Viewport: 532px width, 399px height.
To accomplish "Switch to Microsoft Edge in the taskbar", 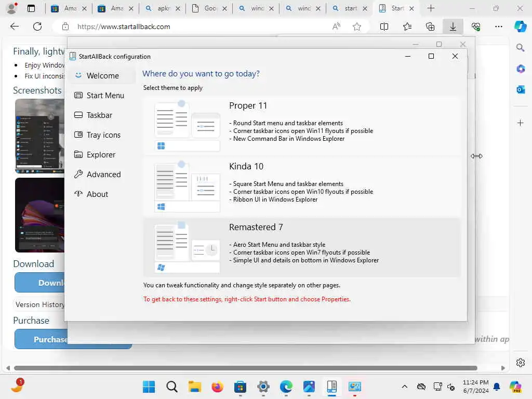I will [x=286, y=387].
